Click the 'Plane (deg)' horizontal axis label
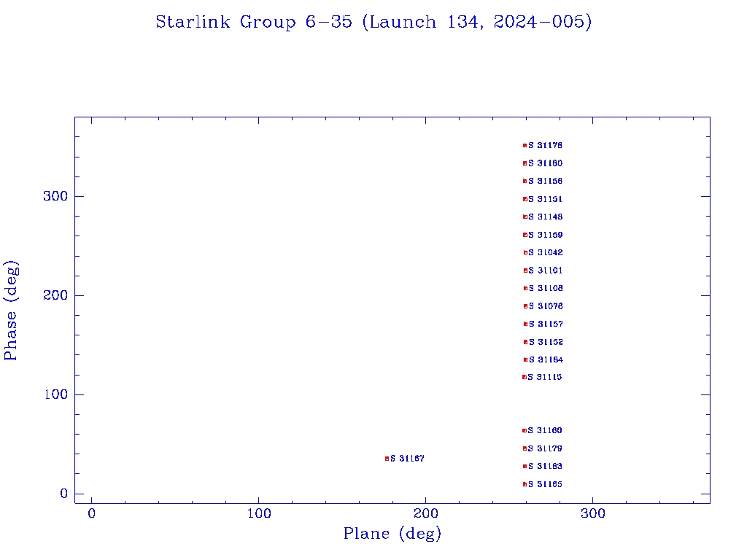The height and width of the screenshot is (560, 747). [392, 534]
